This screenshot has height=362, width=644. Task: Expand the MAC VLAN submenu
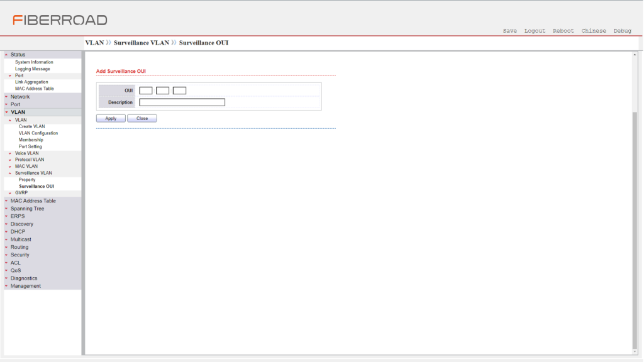click(x=26, y=166)
